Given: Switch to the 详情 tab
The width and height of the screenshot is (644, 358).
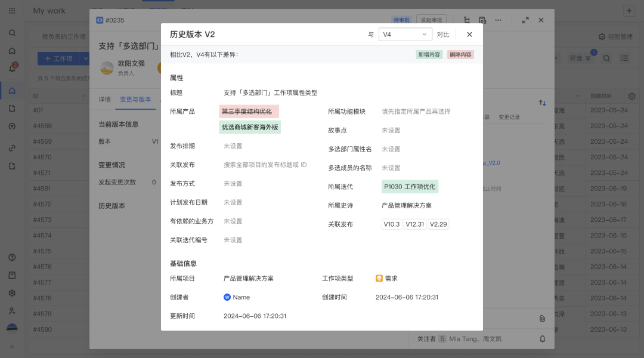Looking at the screenshot, I should 104,100.
